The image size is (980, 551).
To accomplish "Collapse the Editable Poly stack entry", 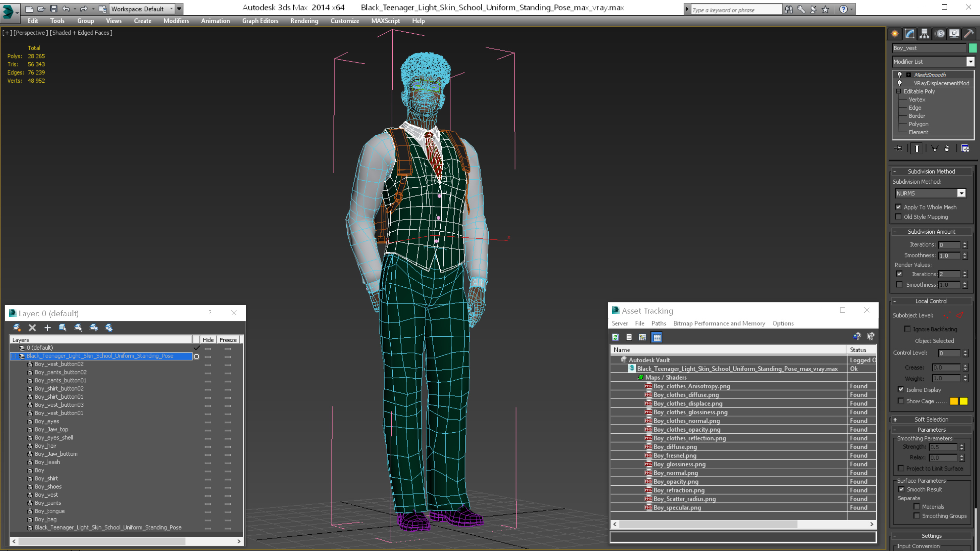I will click(899, 91).
